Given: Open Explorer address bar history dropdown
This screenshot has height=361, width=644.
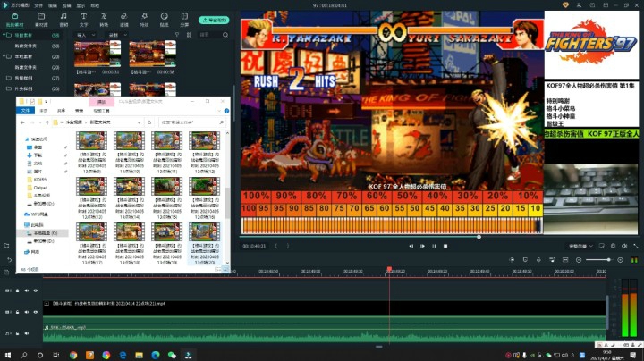Looking at the screenshot, I should [x=140, y=122].
